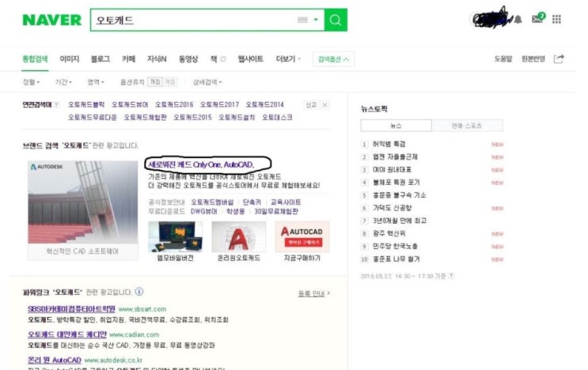Viewport: 588px width, 370px height.
Task: Open the SBS아카데미컴퓨터아트학원 ad link
Action: pyautogui.click(x=71, y=309)
